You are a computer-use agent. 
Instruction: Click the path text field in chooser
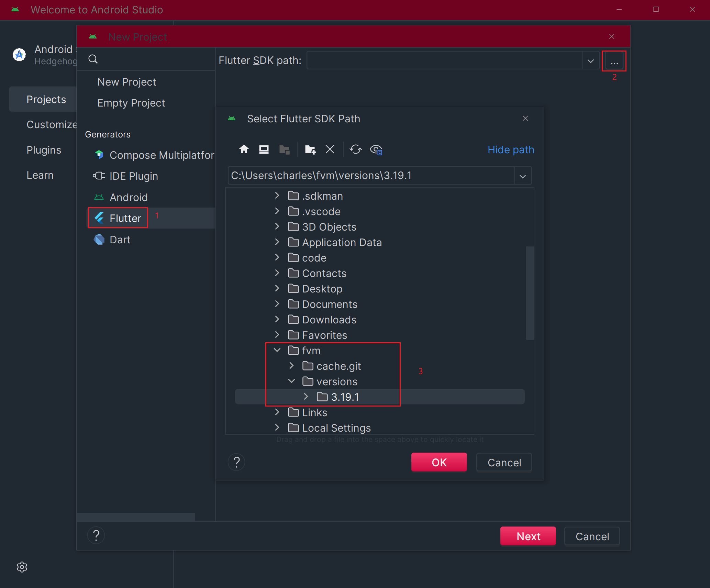371,176
